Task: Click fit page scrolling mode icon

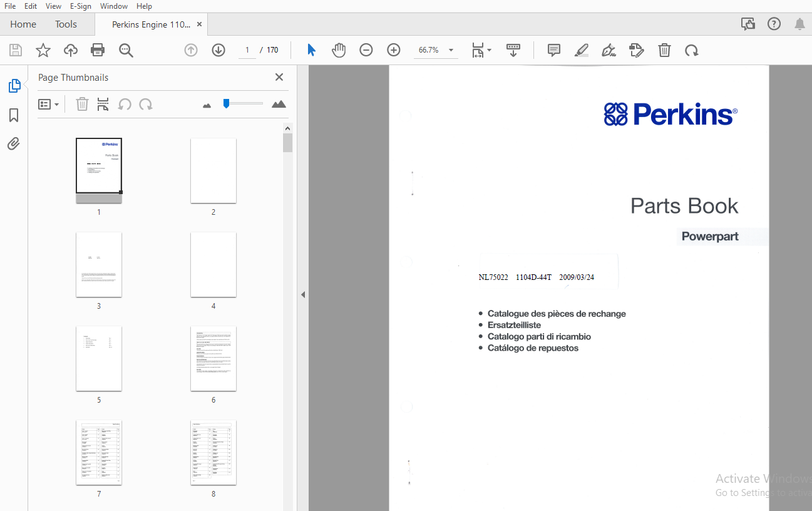Action: coord(478,50)
